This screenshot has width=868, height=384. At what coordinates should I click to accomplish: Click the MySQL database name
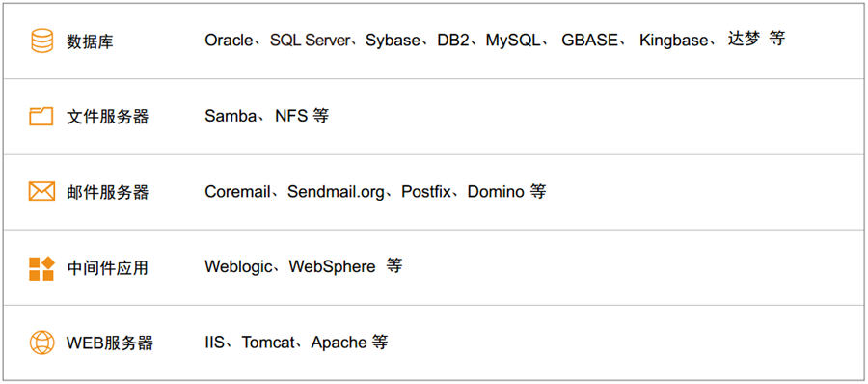pos(513,41)
